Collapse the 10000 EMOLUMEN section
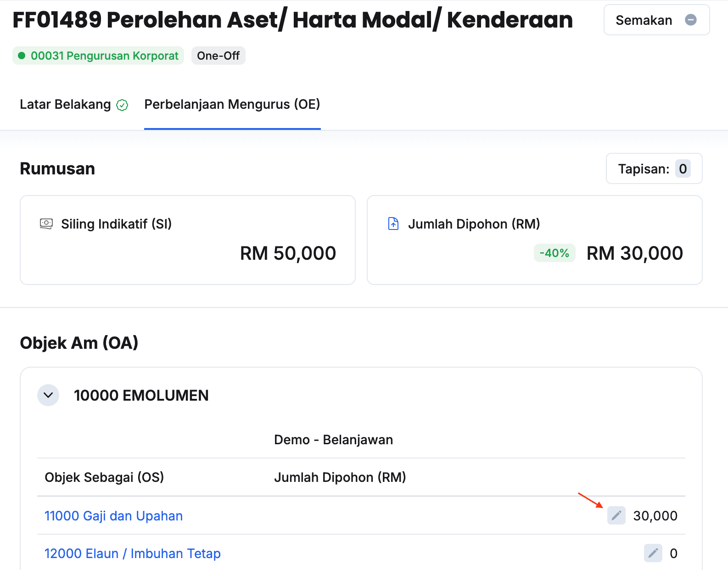The width and height of the screenshot is (728, 570). point(48,395)
